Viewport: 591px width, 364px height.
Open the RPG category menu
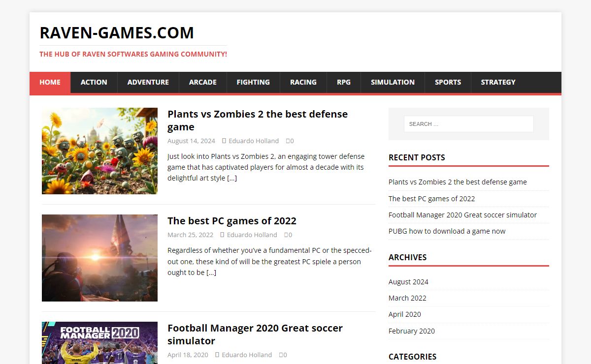click(x=344, y=82)
